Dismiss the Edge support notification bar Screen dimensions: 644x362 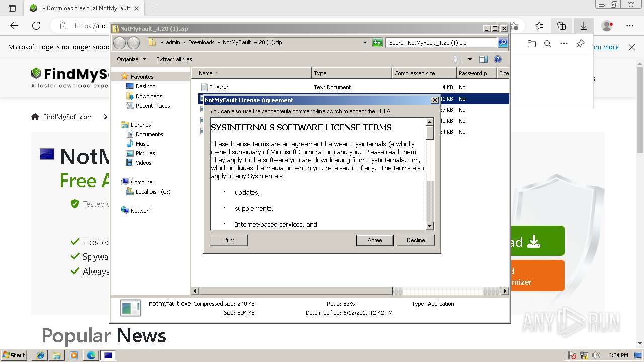(x=632, y=47)
